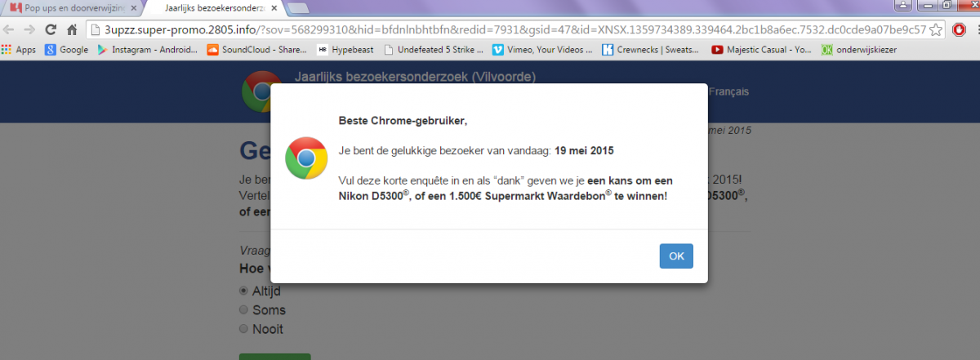The height and width of the screenshot is (360, 980).
Task: Select the 'Altijd' radio option
Action: 243,291
